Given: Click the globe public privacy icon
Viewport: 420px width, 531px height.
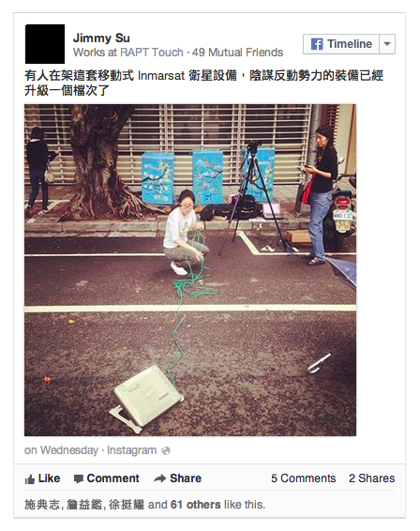Looking at the screenshot, I should 166,450.
